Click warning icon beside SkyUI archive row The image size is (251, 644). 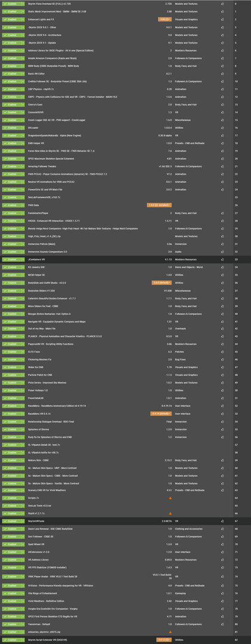(x=170, y=513)
